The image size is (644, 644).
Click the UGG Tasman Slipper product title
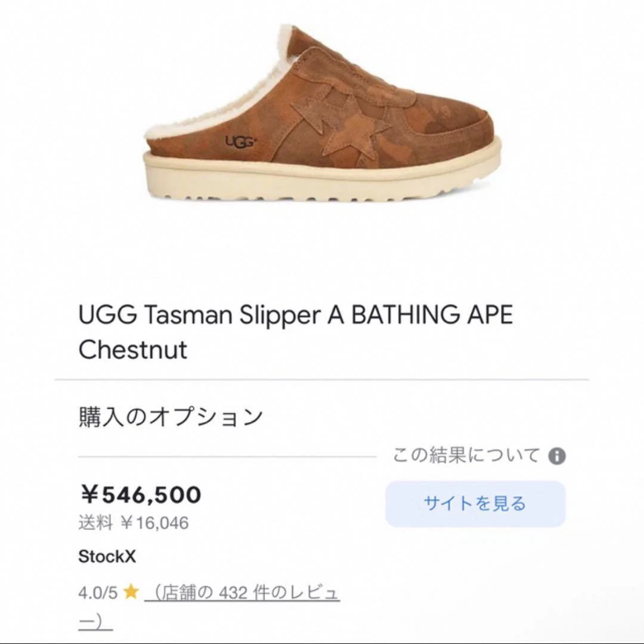(x=295, y=332)
